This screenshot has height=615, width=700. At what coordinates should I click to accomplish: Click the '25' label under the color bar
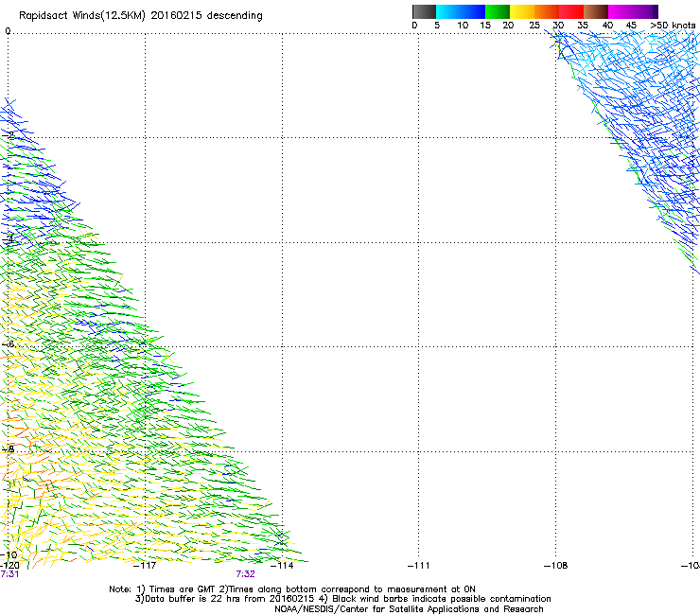click(x=534, y=26)
